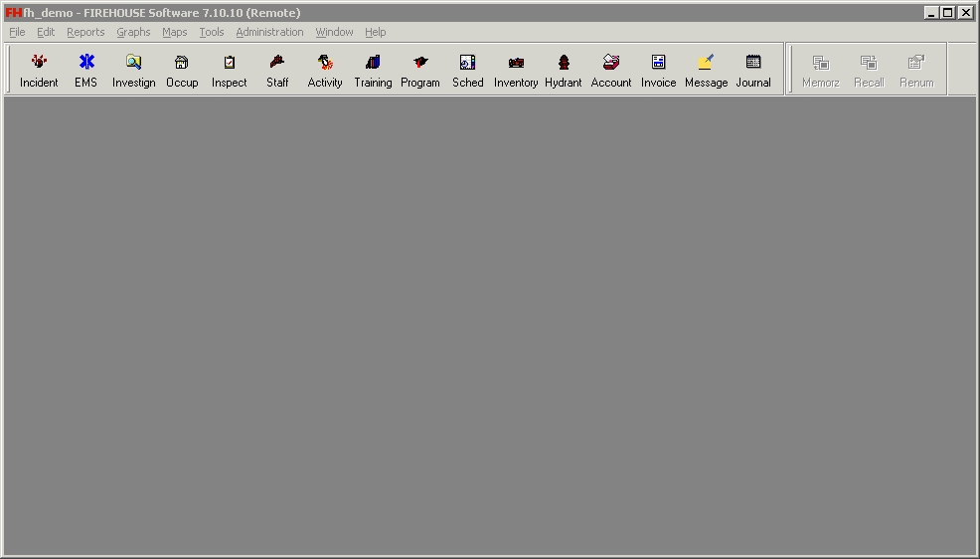980x559 pixels.
Task: Open the Reports menu
Action: [85, 32]
